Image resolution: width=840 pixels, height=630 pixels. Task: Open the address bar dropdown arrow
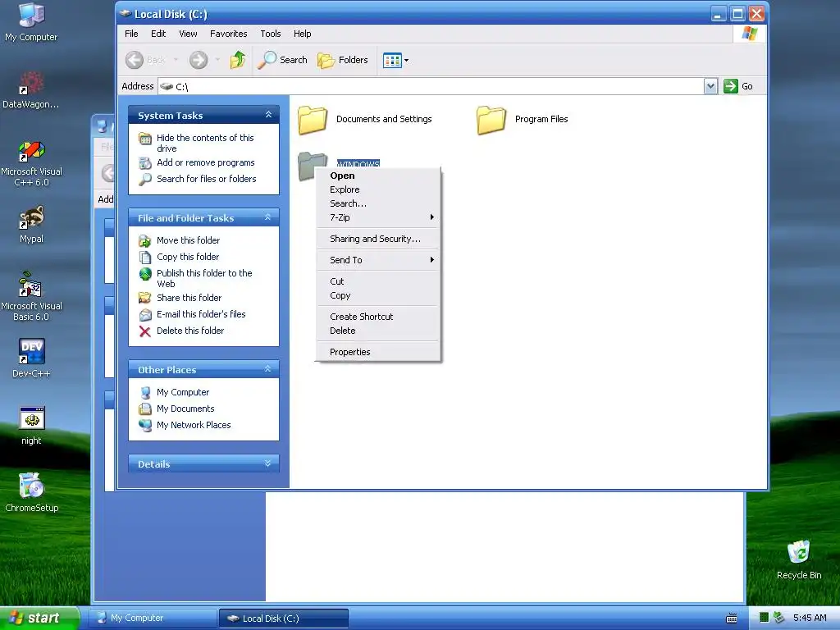pos(710,86)
